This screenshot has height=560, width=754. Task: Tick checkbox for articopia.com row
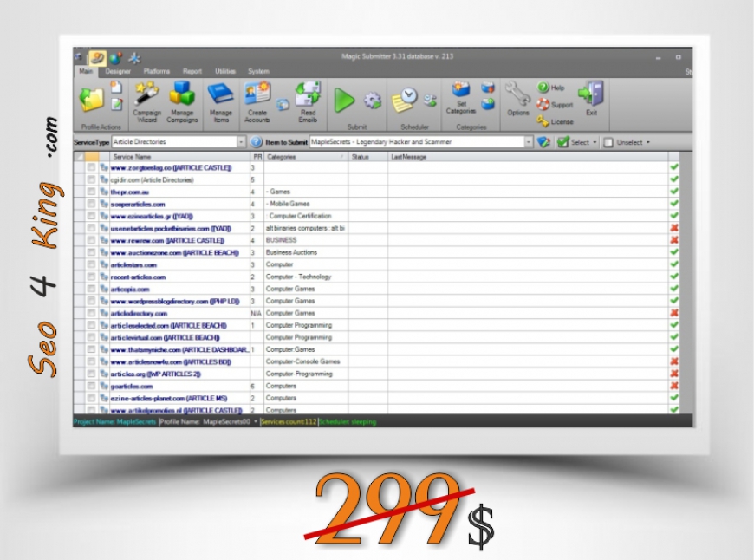tap(91, 288)
